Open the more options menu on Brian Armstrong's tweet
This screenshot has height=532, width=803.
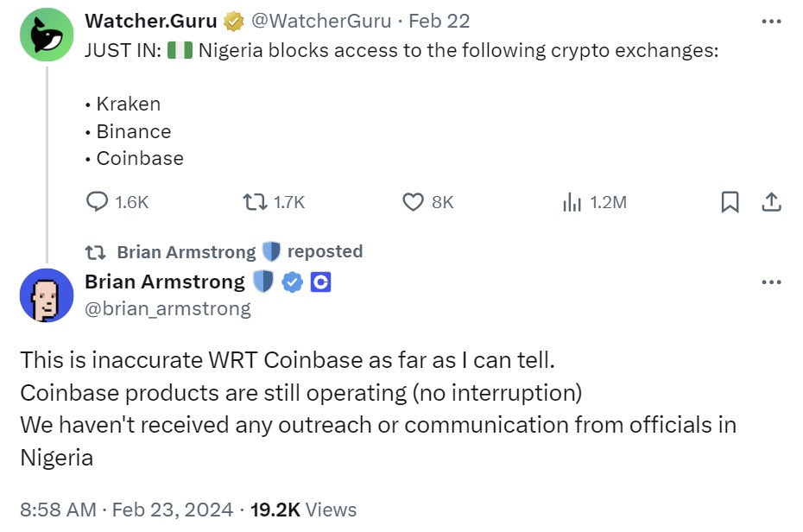(x=771, y=283)
